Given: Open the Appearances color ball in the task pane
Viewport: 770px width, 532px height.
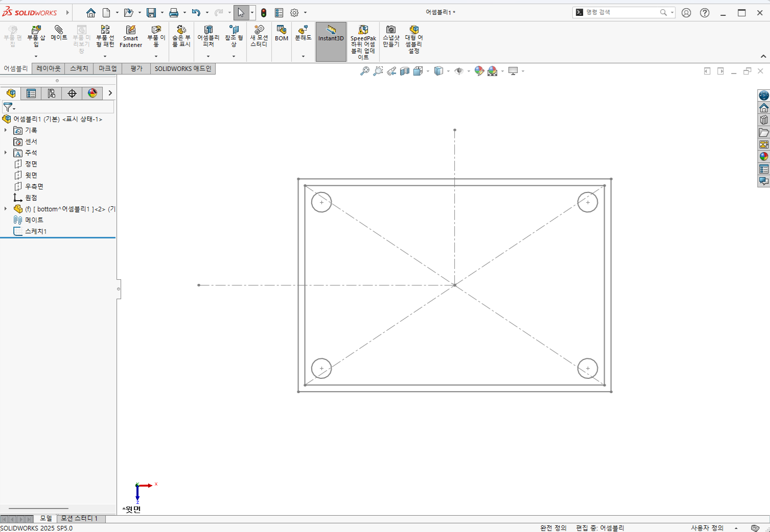Looking at the screenshot, I should [764, 157].
